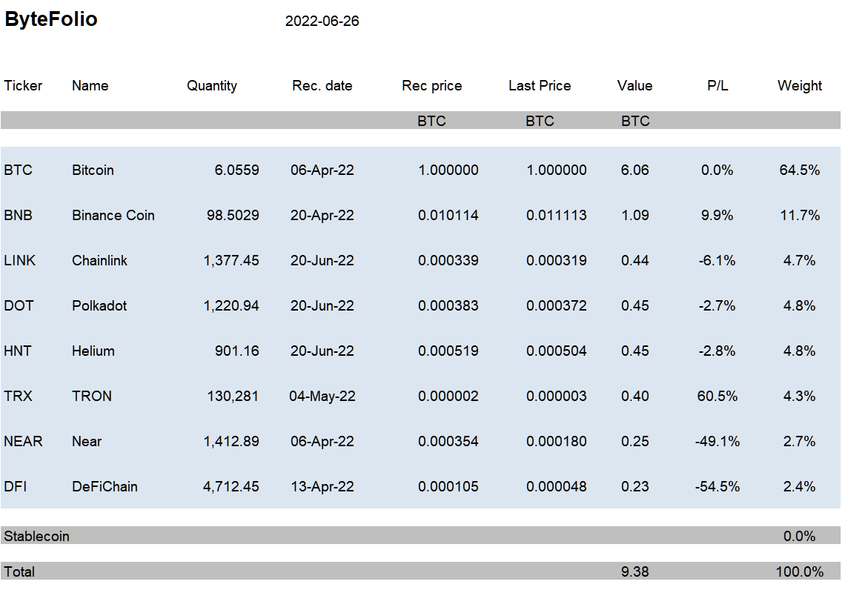Screen dimensions: 868x590
Task: Click the Weight column header
Action: (x=800, y=86)
